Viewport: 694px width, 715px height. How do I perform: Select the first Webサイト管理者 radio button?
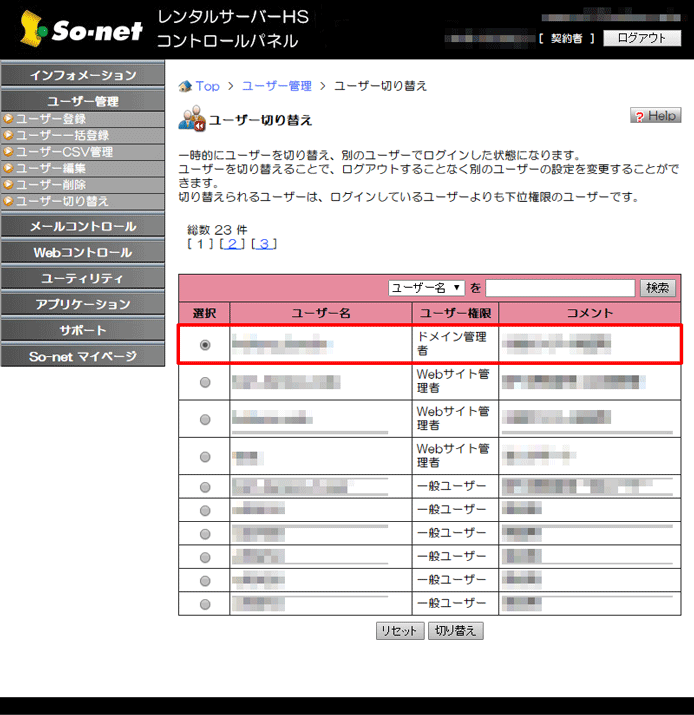point(205,382)
